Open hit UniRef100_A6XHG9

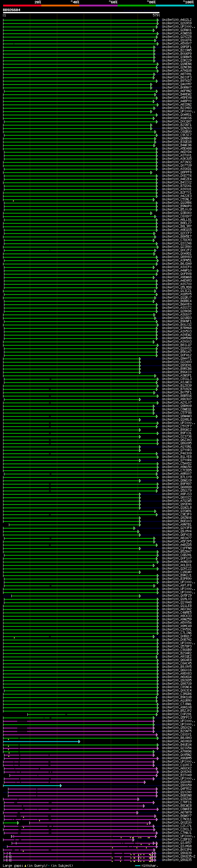tap(177, 741)
